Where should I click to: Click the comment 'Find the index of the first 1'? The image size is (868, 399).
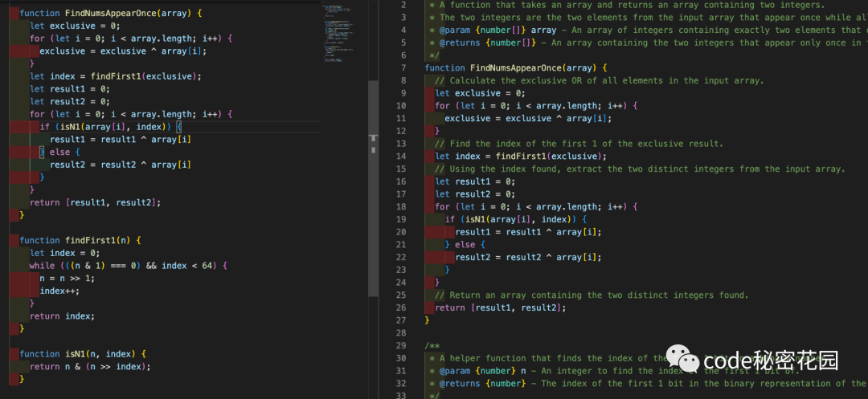point(579,144)
